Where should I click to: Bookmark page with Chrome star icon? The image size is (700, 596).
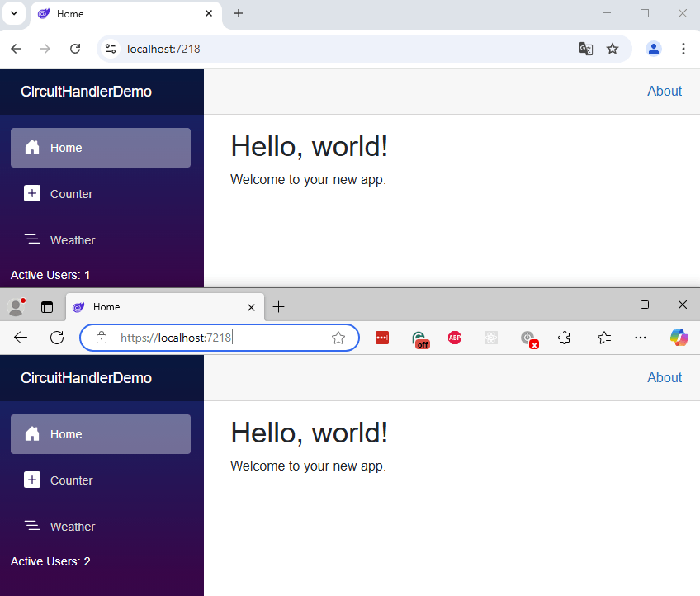612,49
